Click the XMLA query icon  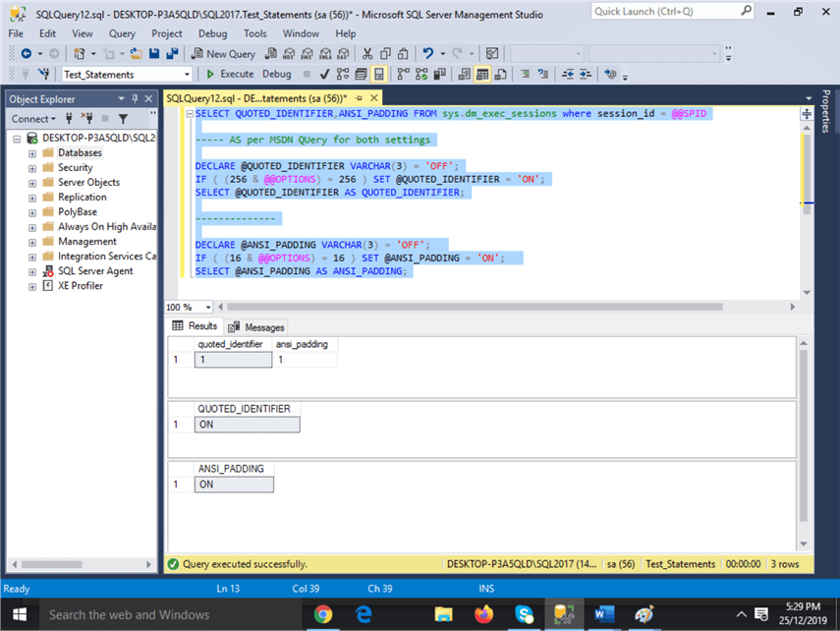click(325, 54)
